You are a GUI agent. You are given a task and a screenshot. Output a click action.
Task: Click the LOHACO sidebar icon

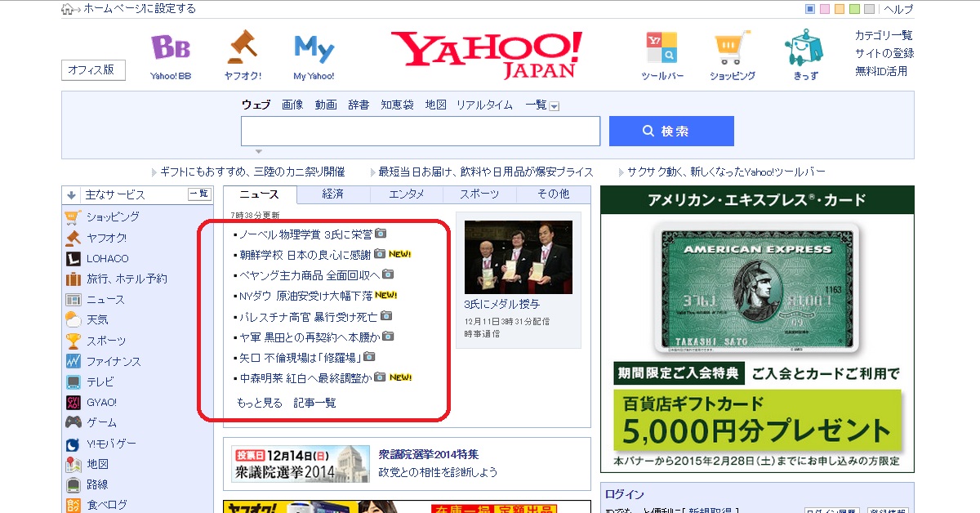click(x=72, y=258)
